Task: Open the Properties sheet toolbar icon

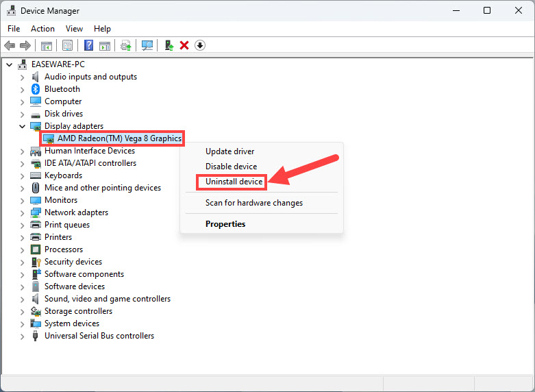Action: pyautogui.click(x=68, y=45)
